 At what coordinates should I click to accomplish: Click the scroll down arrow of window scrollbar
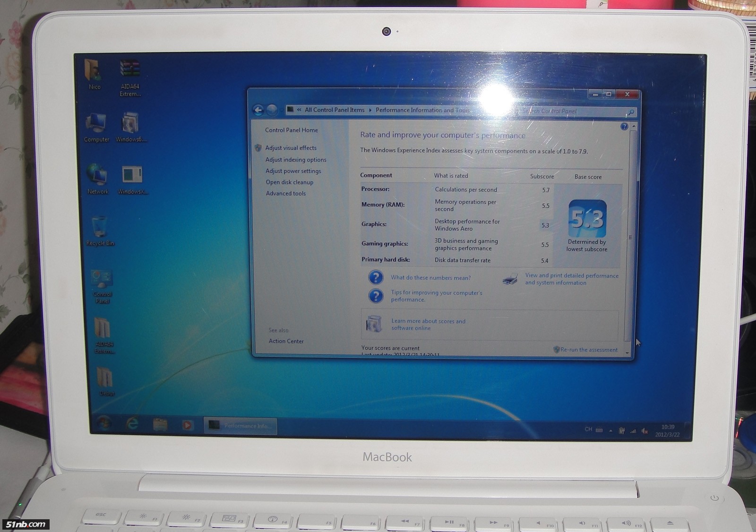click(x=627, y=353)
